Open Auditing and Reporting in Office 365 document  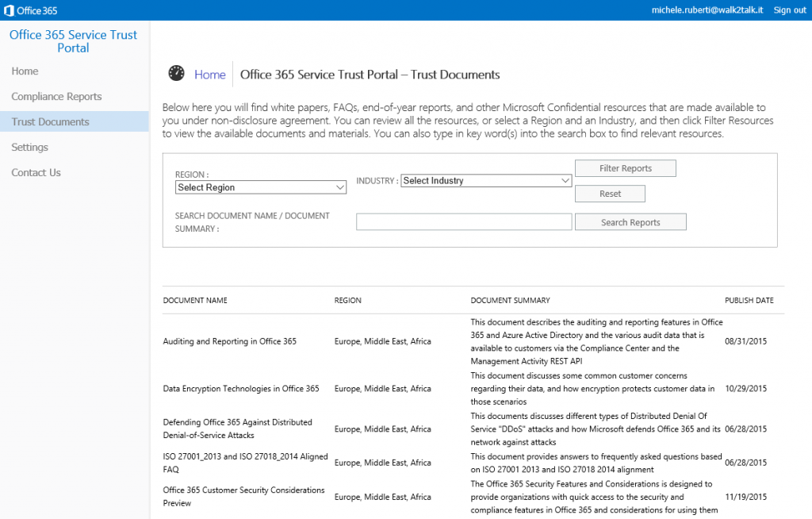coord(229,342)
